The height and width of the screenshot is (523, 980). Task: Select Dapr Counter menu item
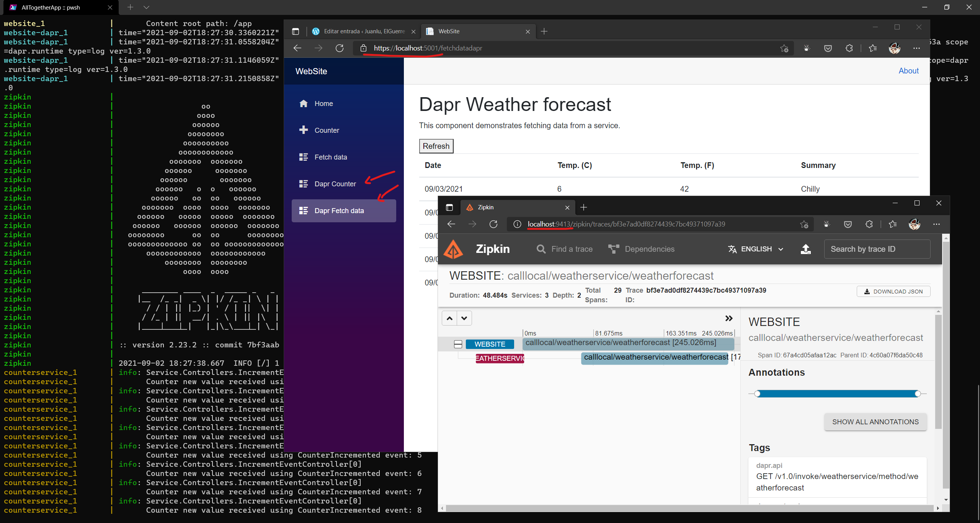(335, 184)
